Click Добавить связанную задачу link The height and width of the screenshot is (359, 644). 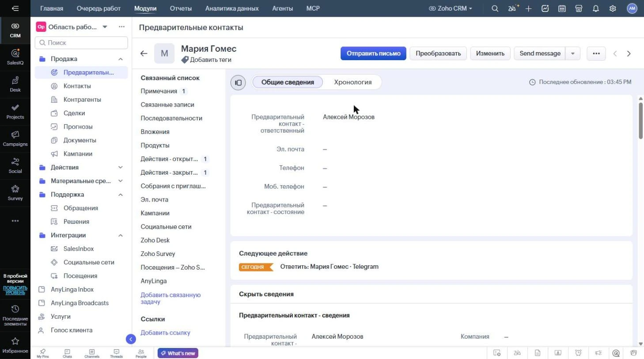pos(170,298)
